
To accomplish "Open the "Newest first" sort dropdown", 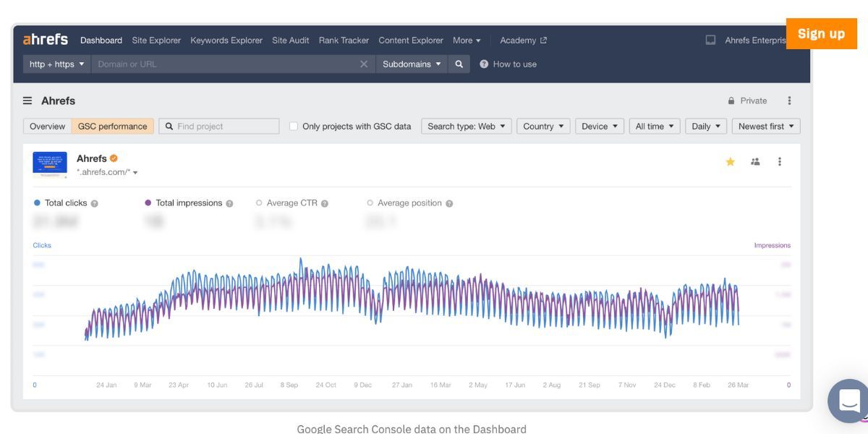I will pyautogui.click(x=765, y=125).
